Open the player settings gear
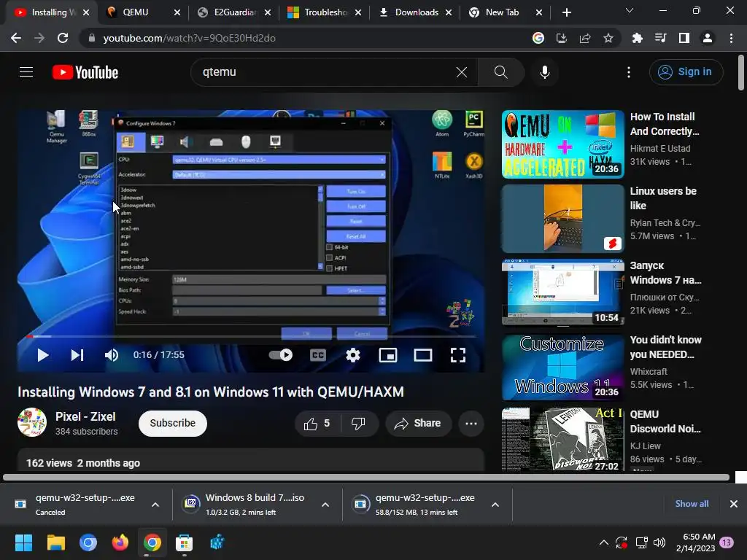Image resolution: width=747 pixels, height=560 pixels. pos(352,355)
